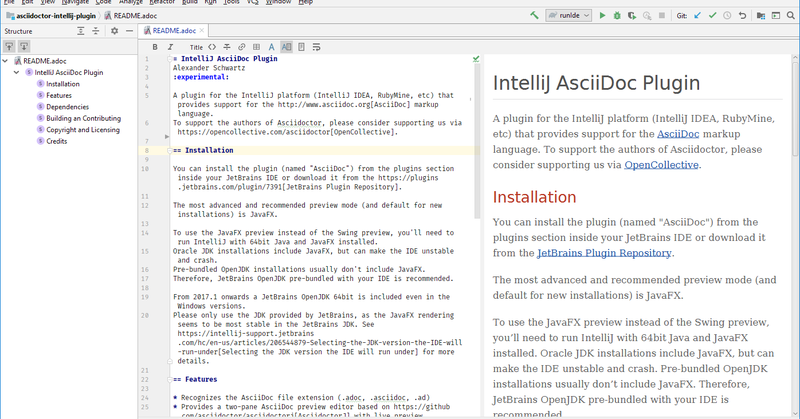
Task: Collapse all in Structure panel
Action: (95, 31)
